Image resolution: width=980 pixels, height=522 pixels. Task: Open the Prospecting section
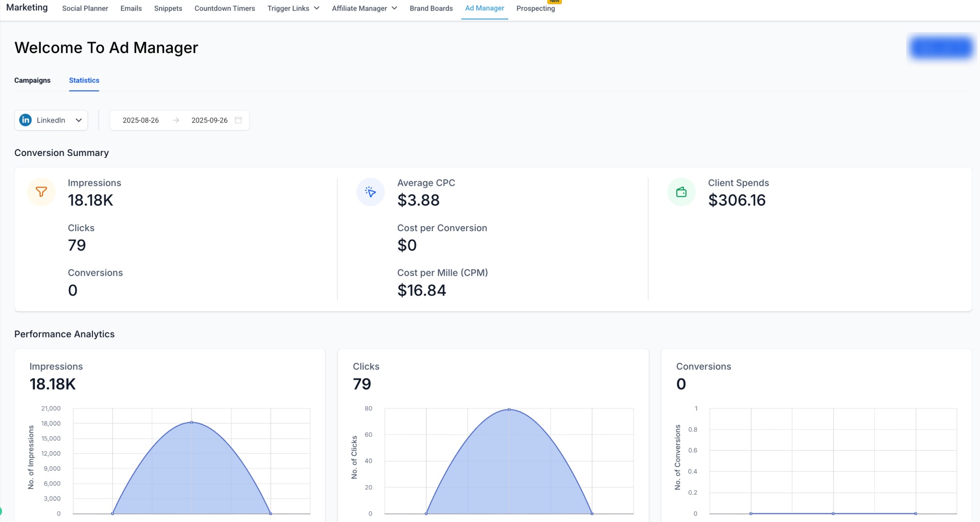535,8
